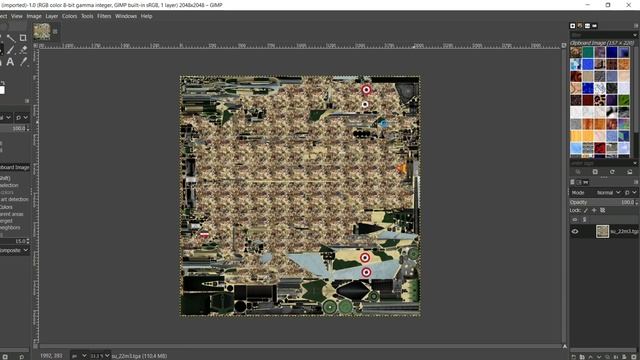
Task: Open the Colors menu
Action: (x=69, y=16)
